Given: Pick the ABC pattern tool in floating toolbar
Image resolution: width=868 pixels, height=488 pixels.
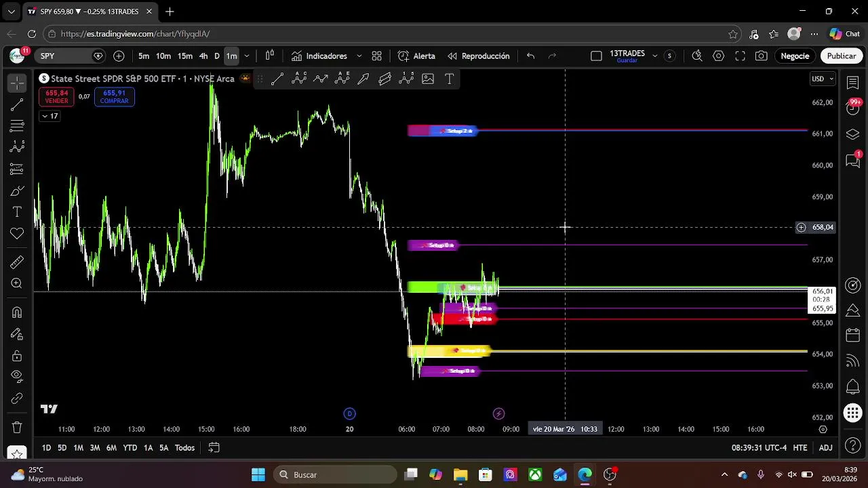Looking at the screenshot, I should [299, 79].
